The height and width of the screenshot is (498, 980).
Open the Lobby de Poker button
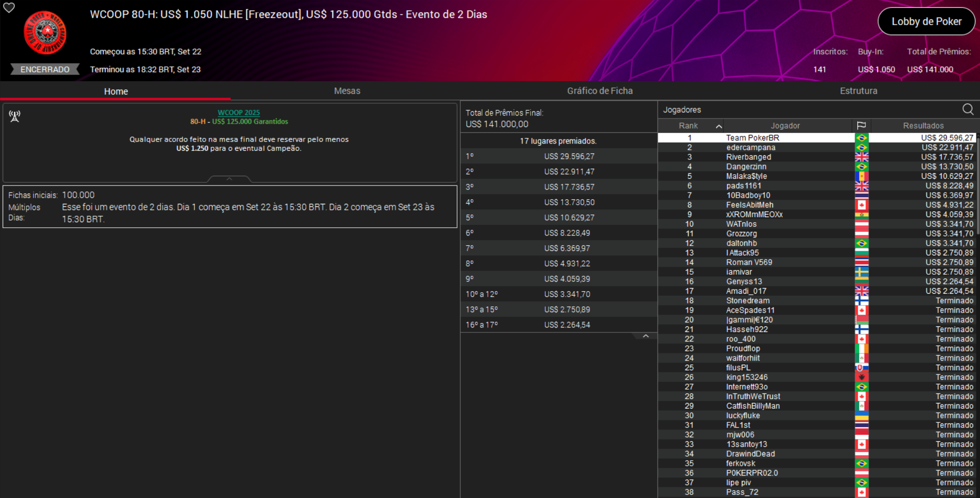[926, 21]
